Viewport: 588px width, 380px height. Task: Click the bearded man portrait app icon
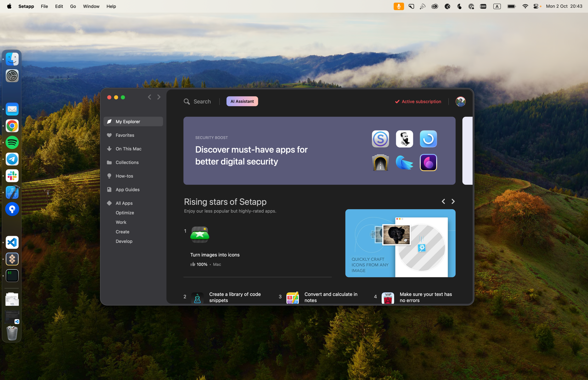[404, 139]
